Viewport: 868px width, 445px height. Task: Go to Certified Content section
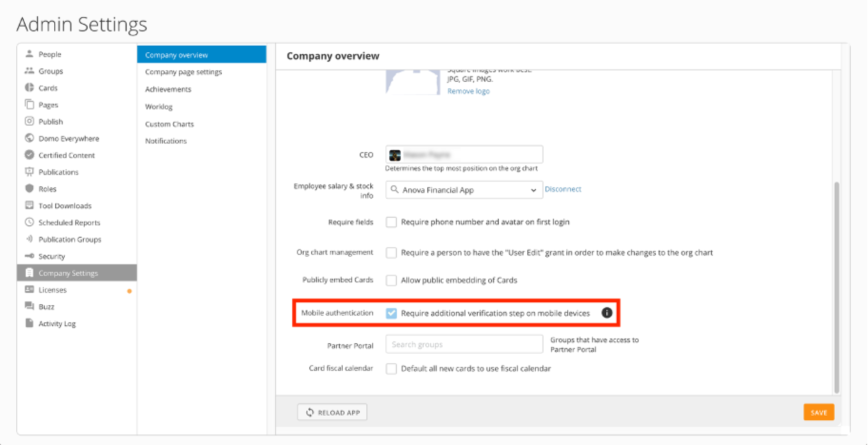(x=66, y=155)
